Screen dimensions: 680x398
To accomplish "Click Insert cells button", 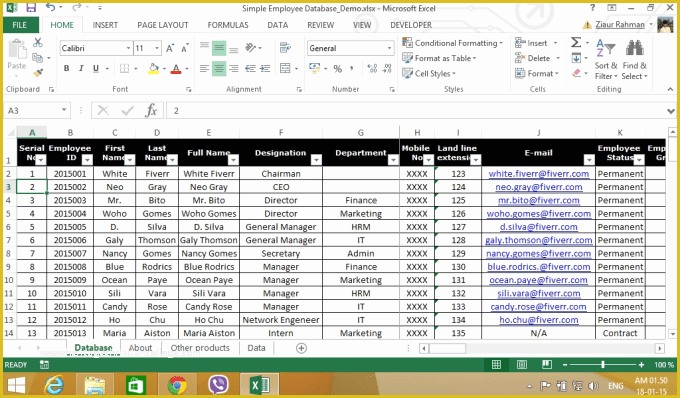I will point(536,43).
